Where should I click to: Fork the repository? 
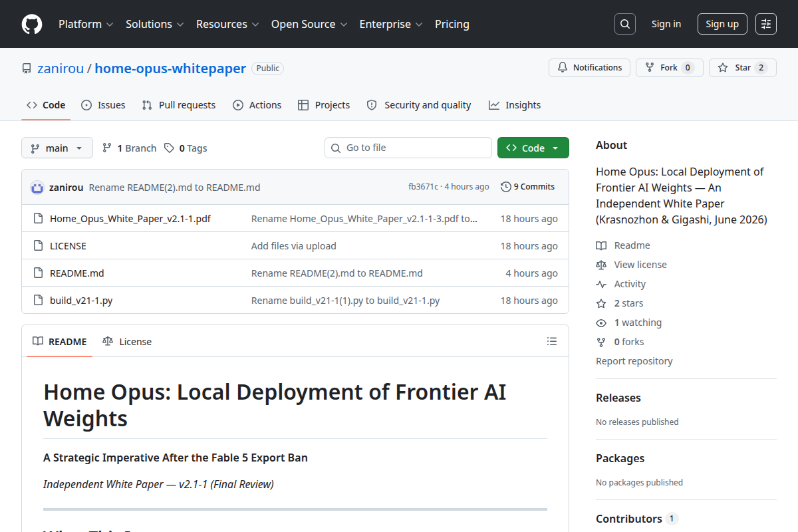(x=669, y=67)
